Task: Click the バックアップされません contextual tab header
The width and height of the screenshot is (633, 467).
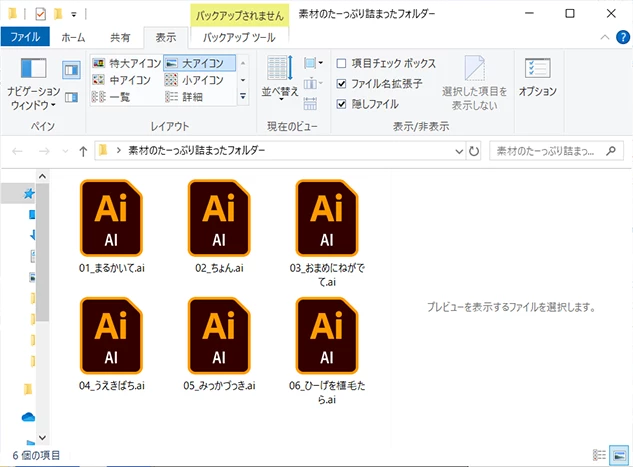Action: 240,16
